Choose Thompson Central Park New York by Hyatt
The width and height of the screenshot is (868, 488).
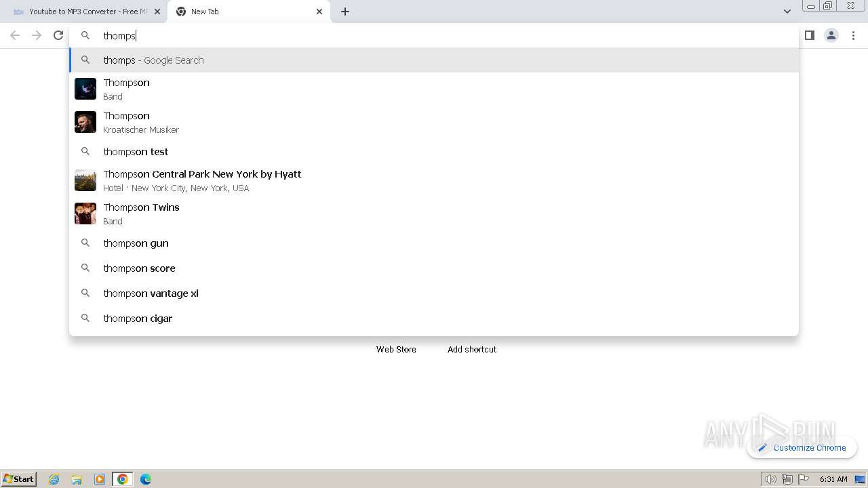pos(434,180)
